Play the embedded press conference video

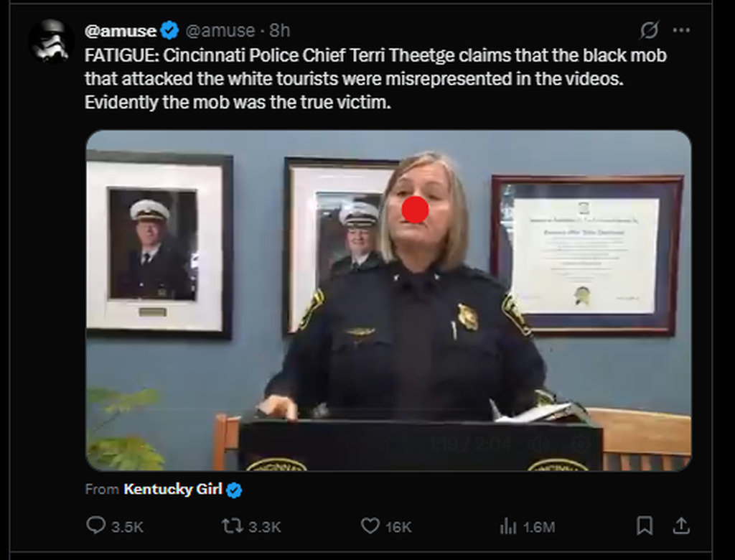pos(388,302)
